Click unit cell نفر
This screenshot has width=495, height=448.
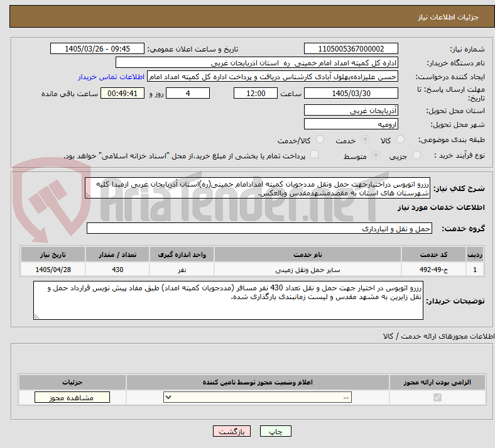pos(182,270)
